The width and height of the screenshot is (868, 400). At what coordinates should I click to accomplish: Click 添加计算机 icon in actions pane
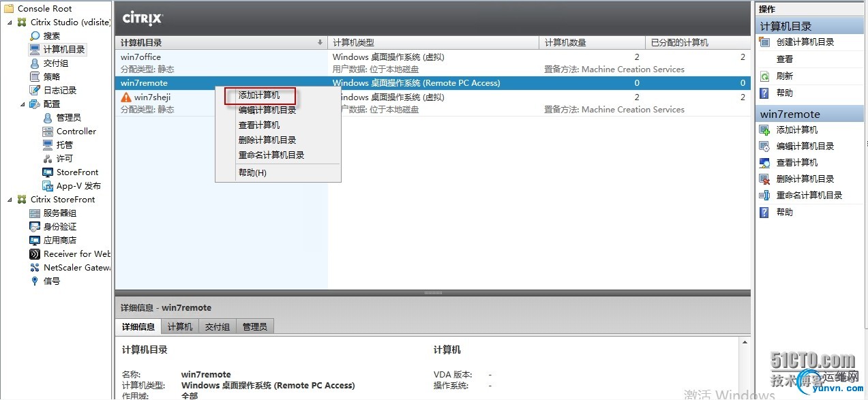click(x=764, y=130)
